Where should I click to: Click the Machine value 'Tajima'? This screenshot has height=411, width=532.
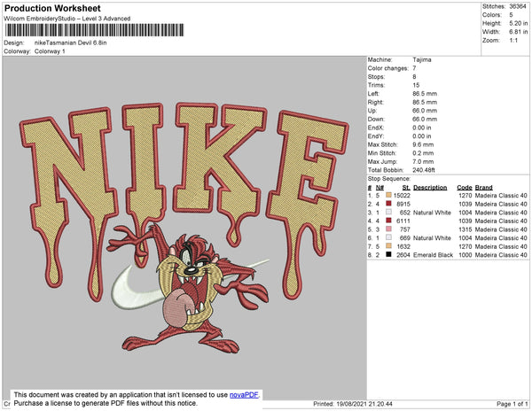click(x=422, y=59)
